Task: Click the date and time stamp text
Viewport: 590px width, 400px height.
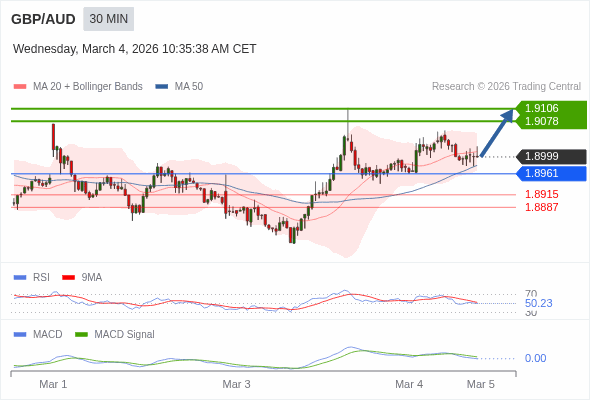Action: [x=134, y=49]
